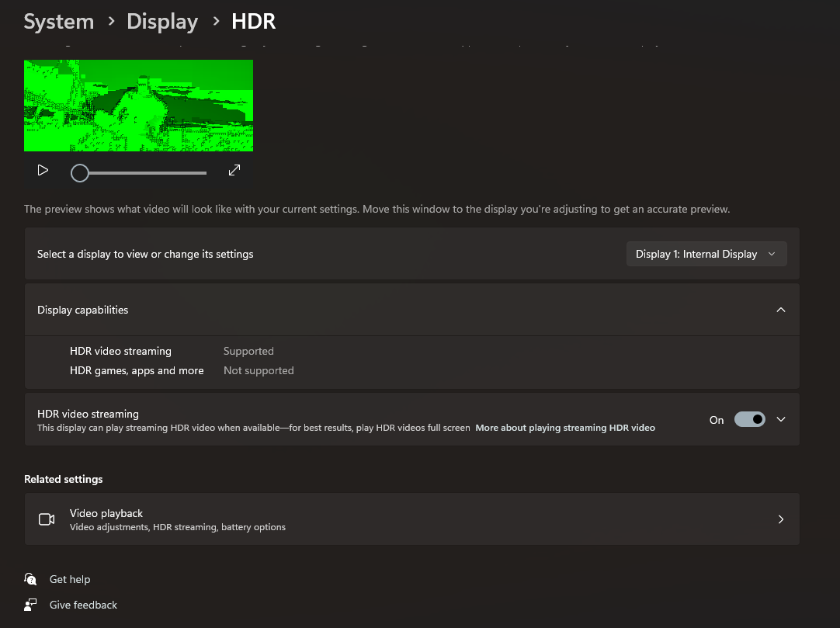Navigate to Display in the breadcrumb
Image resolution: width=840 pixels, height=628 pixels.
click(x=162, y=21)
